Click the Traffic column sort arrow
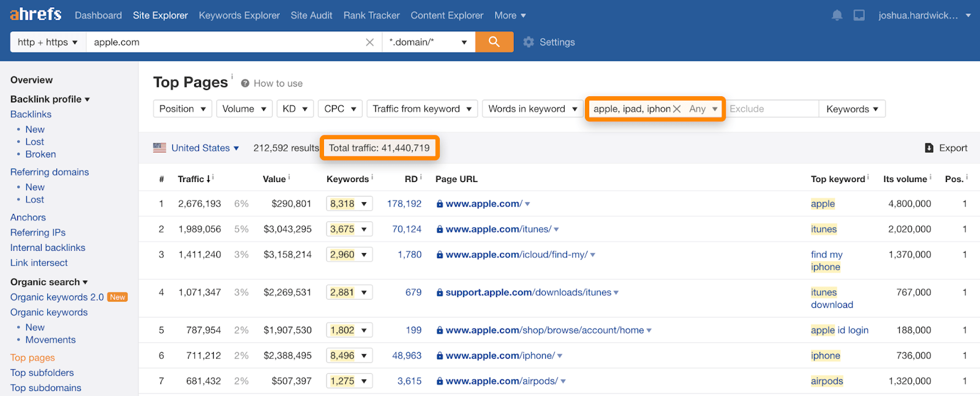This screenshot has width=980, height=396. 208,179
